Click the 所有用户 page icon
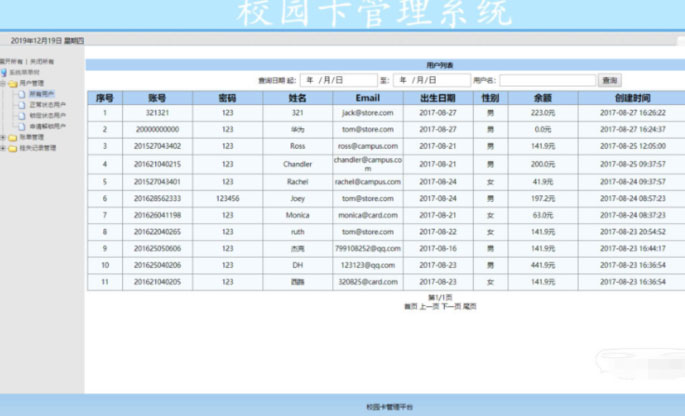Screen dimensions: 685x416 pos(21,93)
